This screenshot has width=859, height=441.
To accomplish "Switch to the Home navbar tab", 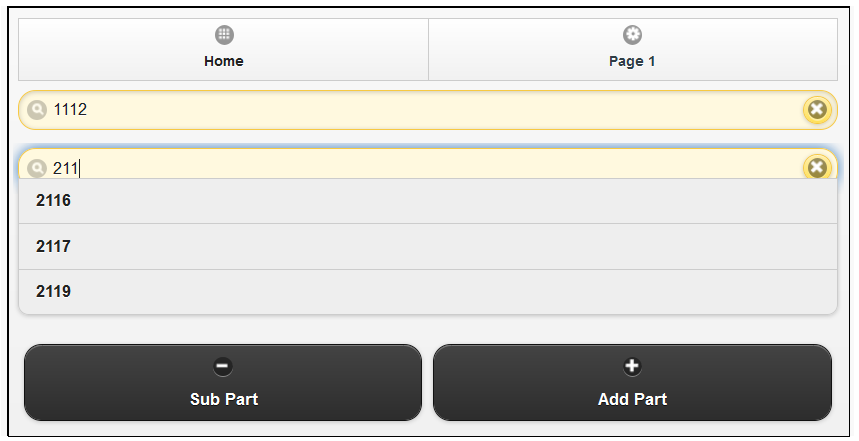I will click(224, 49).
